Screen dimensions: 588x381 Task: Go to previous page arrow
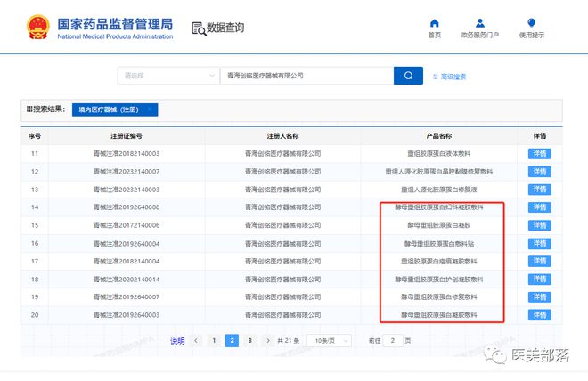coord(196,341)
